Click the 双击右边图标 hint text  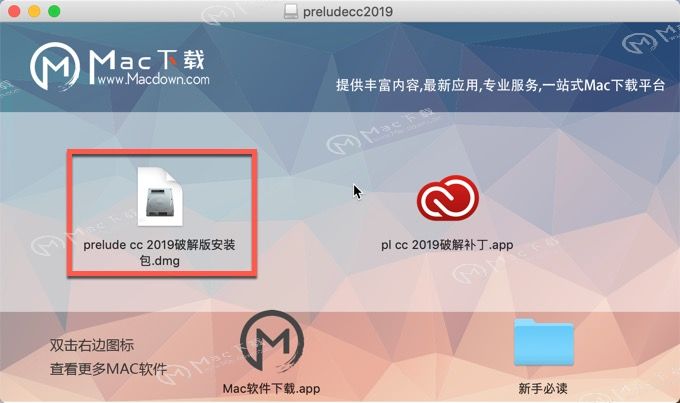[x=92, y=345]
